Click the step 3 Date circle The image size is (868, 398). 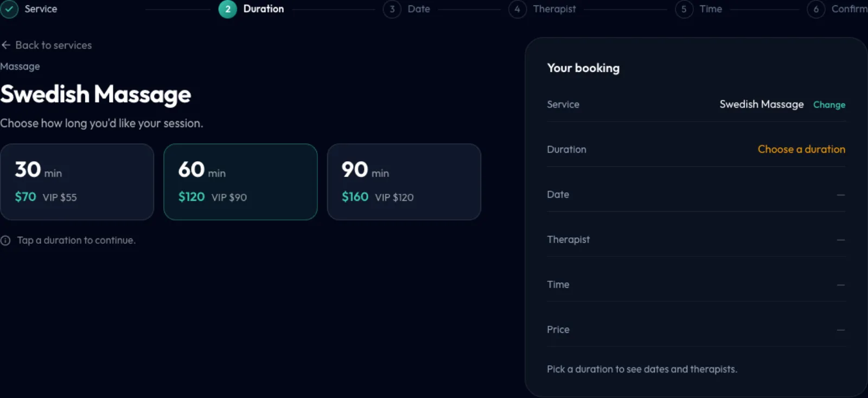pos(392,9)
